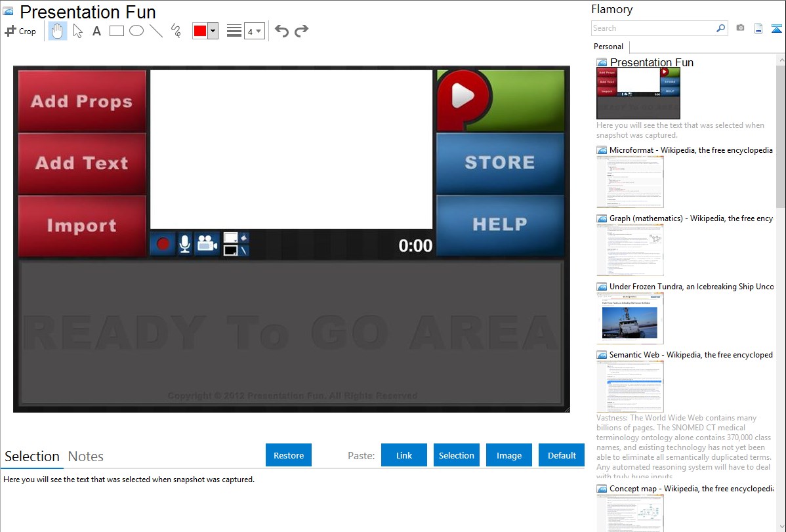The width and height of the screenshot is (786, 532).
Task: Click the white presentation canvas
Action: [291, 150]
